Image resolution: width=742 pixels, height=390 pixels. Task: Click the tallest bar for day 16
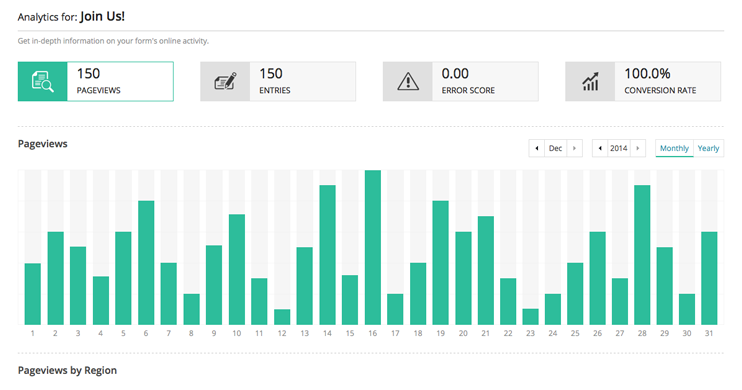373,248
